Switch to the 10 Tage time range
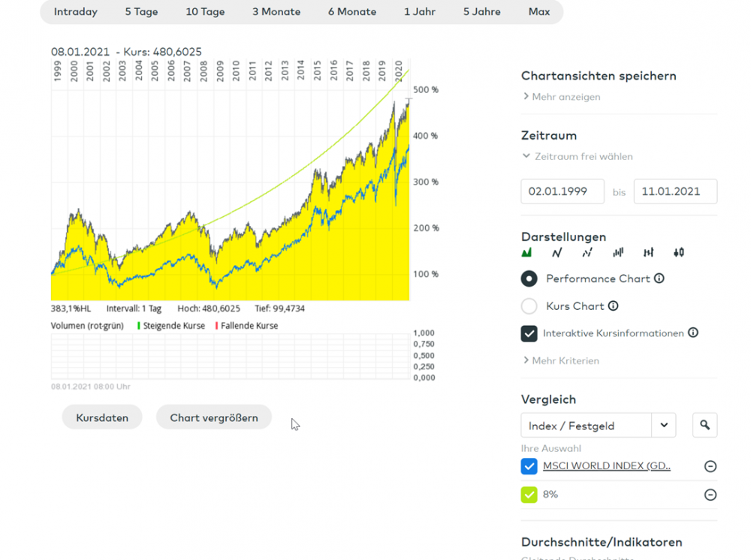 [205, 11]
